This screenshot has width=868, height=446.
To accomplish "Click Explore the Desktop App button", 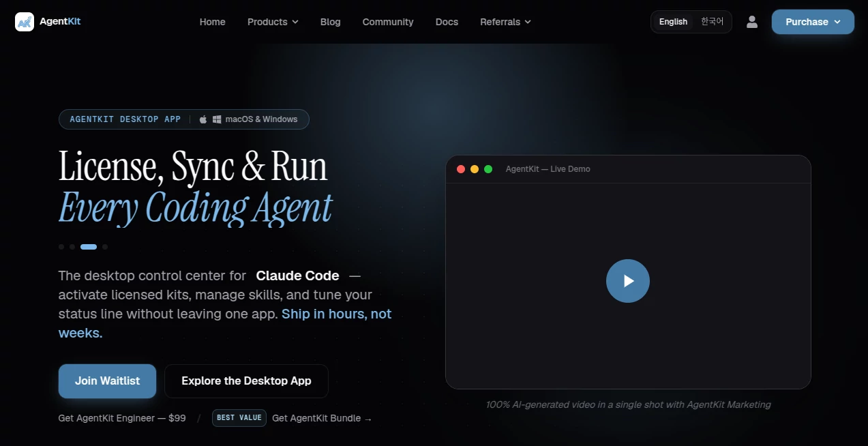I will click(x=246, y=381).
